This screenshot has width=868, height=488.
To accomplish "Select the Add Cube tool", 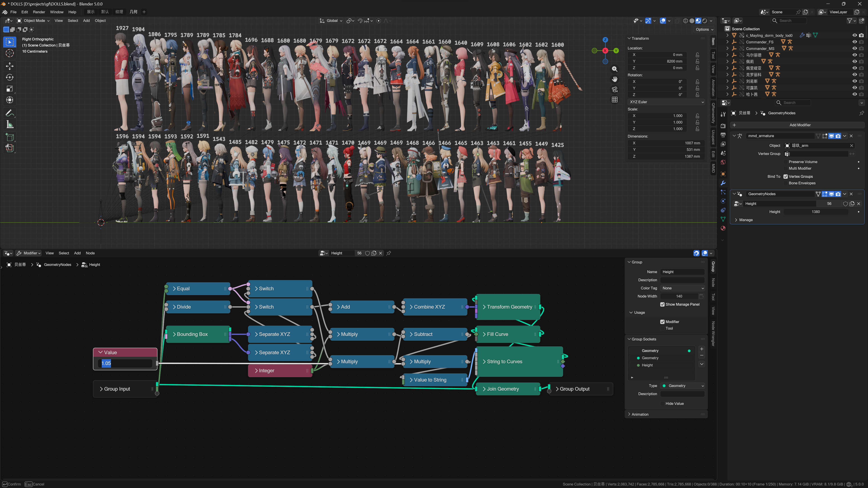I will click(10, 137).
